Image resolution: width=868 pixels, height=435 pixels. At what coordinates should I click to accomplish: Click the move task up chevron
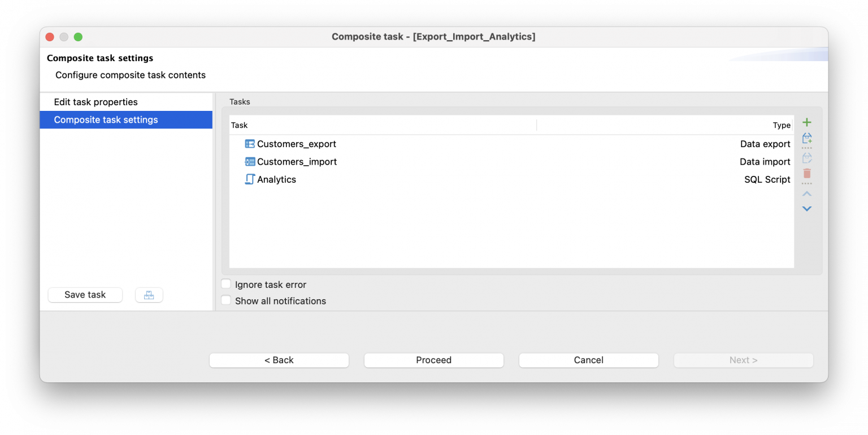point(806,193)
